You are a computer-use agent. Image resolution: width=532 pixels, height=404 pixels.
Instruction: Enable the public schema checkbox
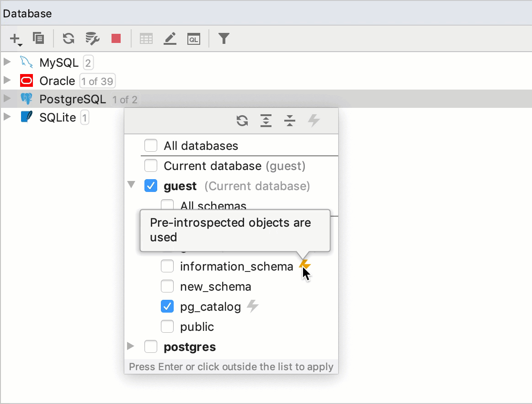click(167, 326)
